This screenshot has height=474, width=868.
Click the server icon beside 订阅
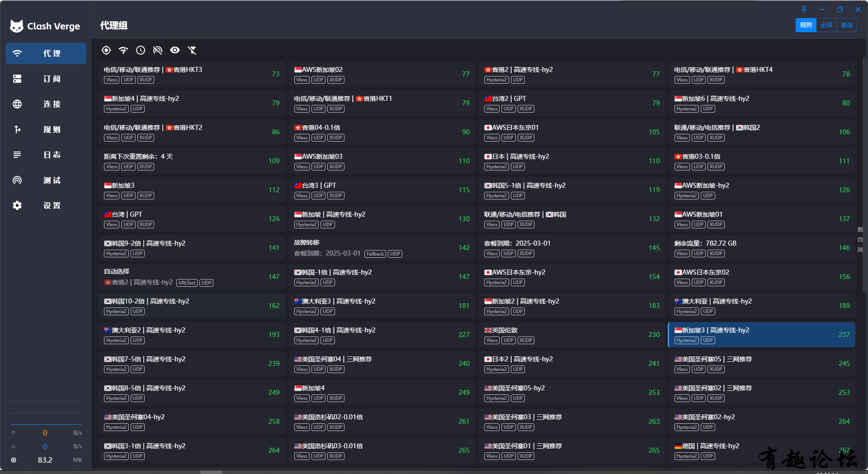17,79
